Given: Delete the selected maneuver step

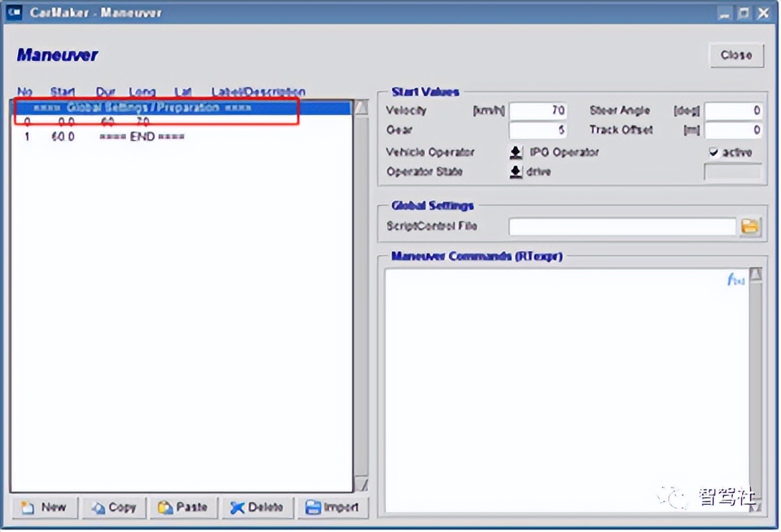Looking at the screenshot, I should (257, 507).
